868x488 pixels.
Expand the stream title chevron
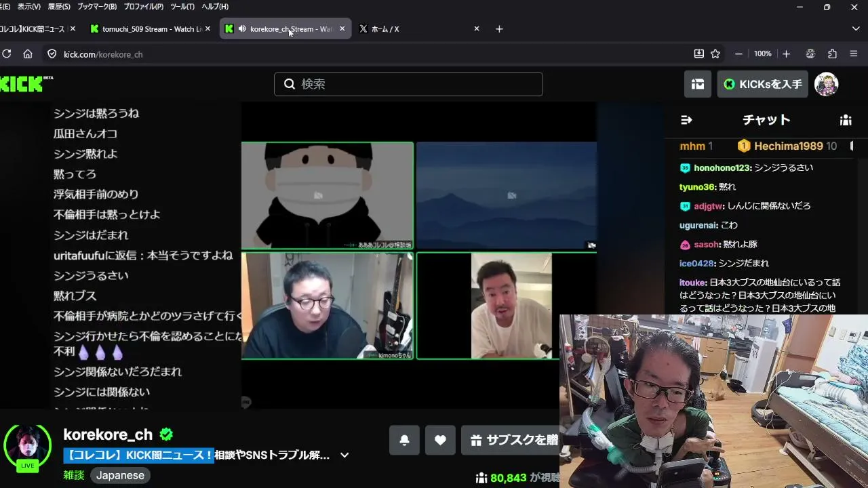pos(344,455)
